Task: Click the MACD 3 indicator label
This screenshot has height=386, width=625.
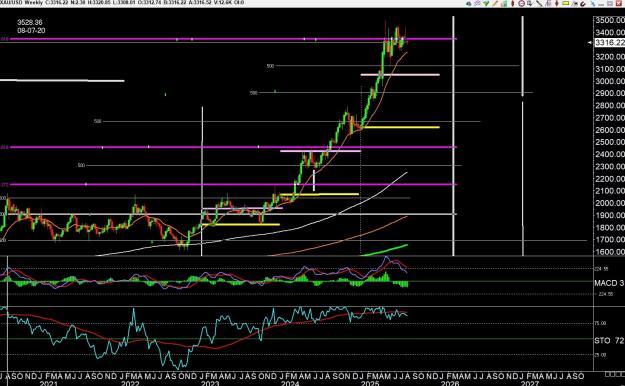Action: pyautogui.click(x=609, y=283)
